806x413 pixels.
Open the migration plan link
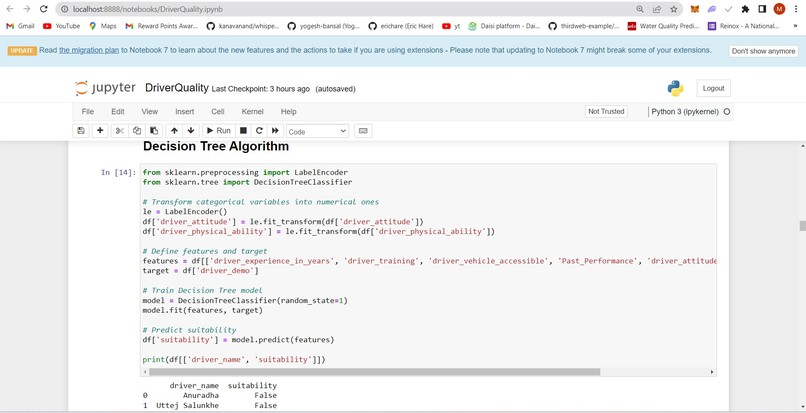[x=89, y=50]
